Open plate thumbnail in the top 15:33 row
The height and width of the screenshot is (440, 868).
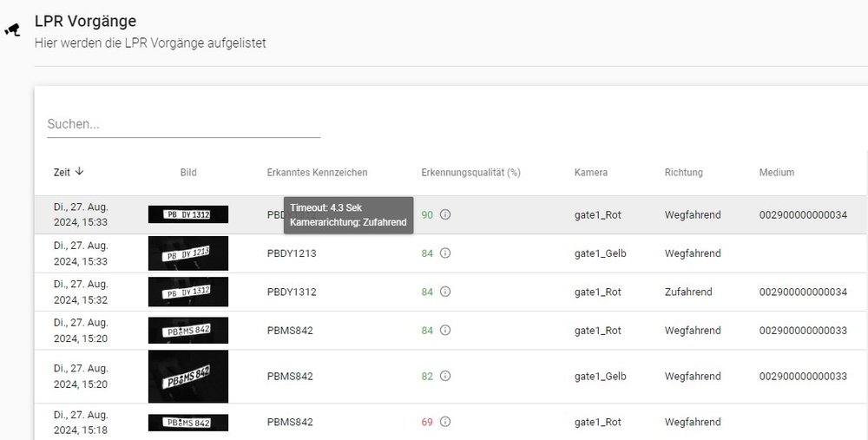(188, 214)
